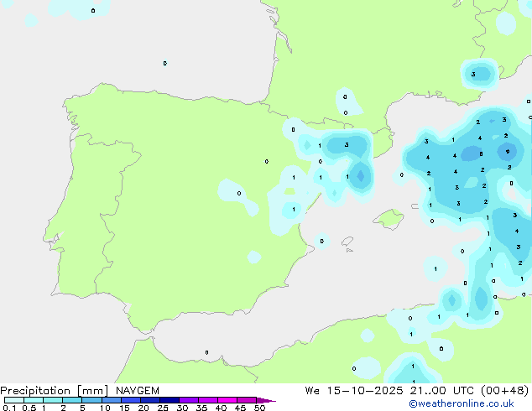Pick the 40–45 mm magenta legend swatch
The image size is (532, 411).
227,400
